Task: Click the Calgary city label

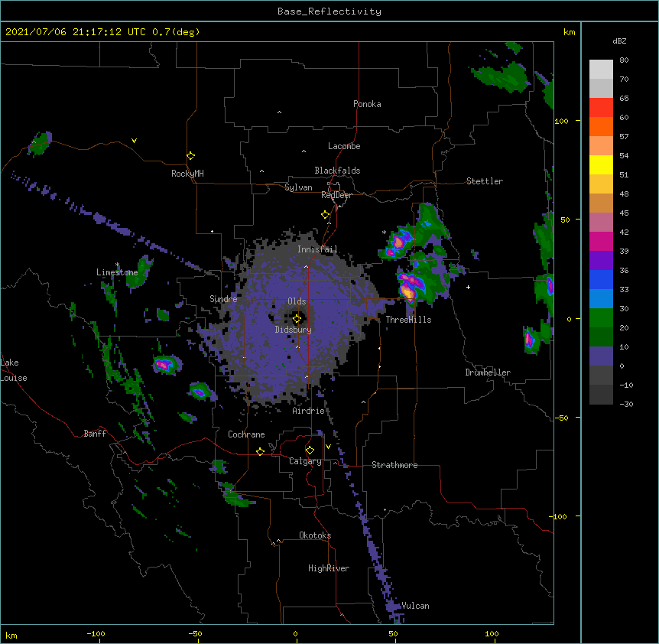Action: 305,461
